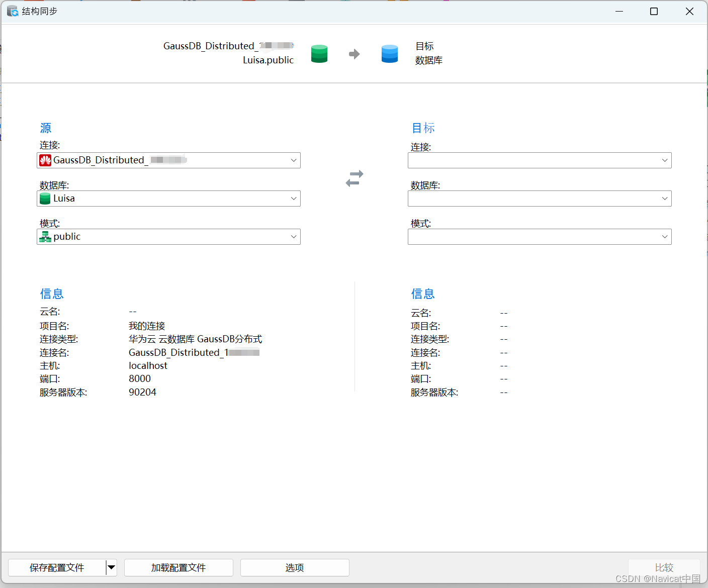Click the source 信息 heading

coord(52,293)
